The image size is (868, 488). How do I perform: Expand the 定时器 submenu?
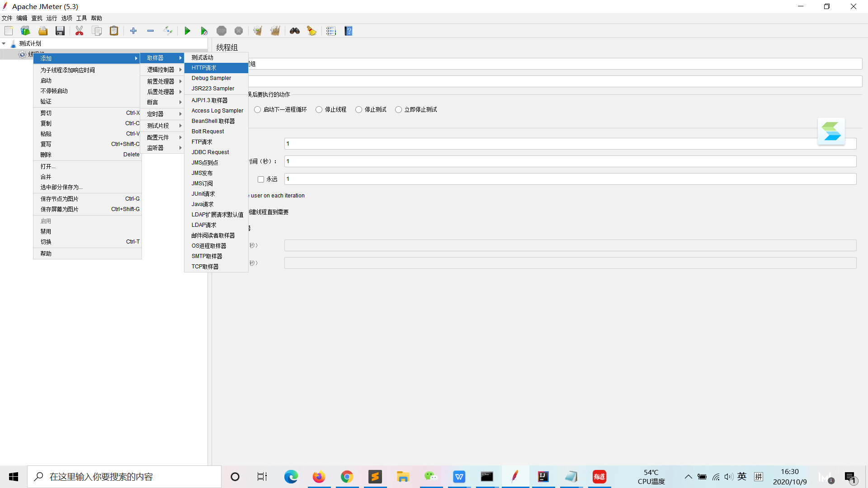[x=162, y=114]
